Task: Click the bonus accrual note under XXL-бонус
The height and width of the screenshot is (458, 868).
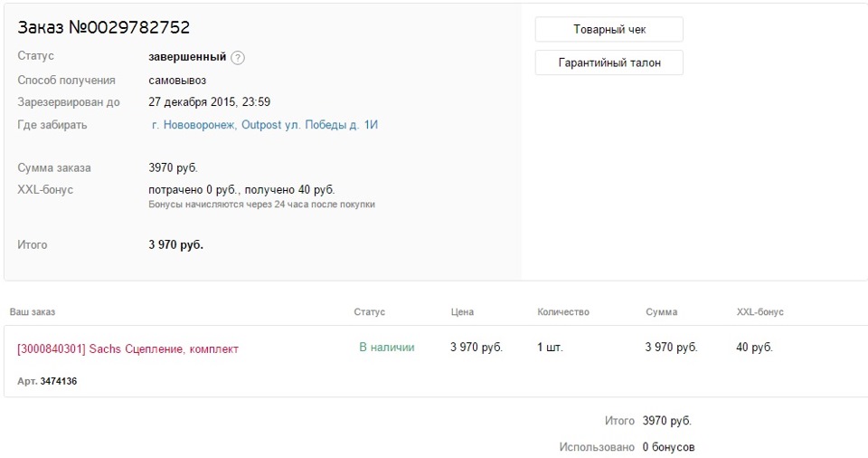Action: [x=261, y=205]
